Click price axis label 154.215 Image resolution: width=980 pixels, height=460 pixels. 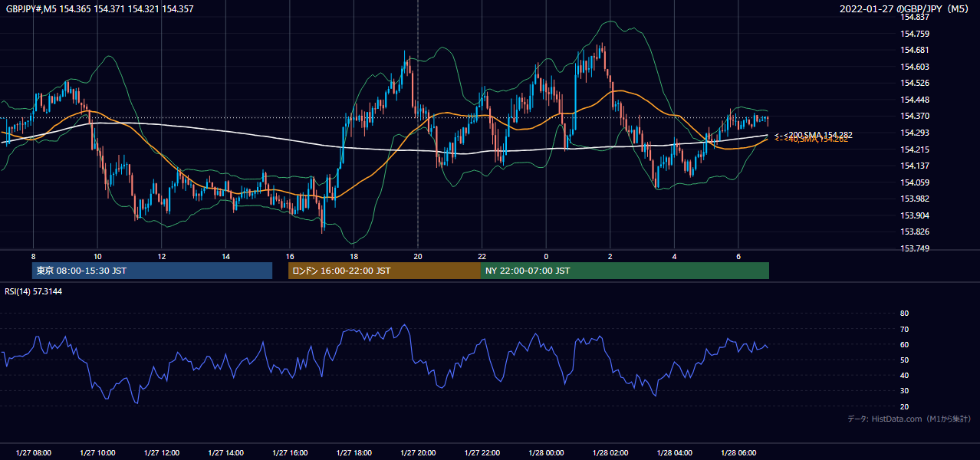click(916, 149)
